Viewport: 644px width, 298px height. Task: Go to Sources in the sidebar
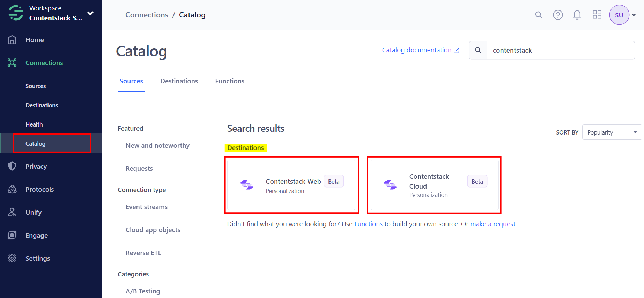coord(36,86)
